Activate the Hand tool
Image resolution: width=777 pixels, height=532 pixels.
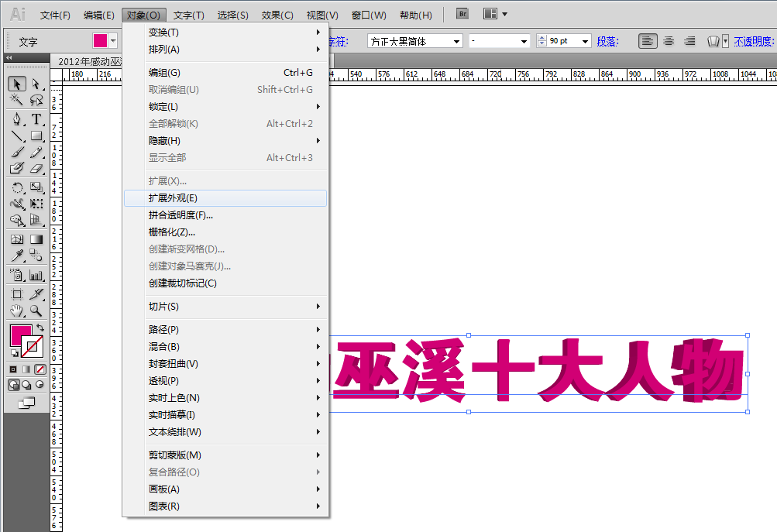point(16,311)
